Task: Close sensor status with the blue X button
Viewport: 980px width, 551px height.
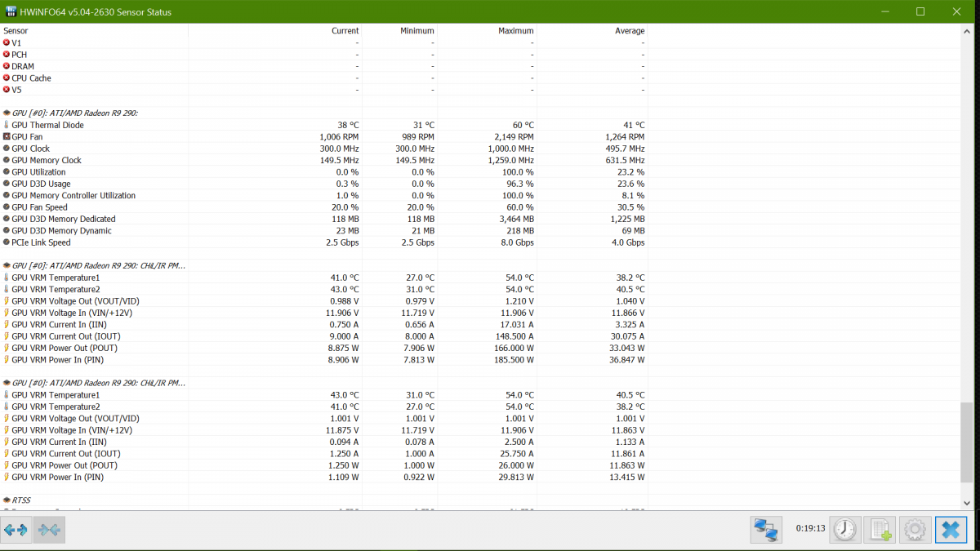Action: click(x=951, y=530)
